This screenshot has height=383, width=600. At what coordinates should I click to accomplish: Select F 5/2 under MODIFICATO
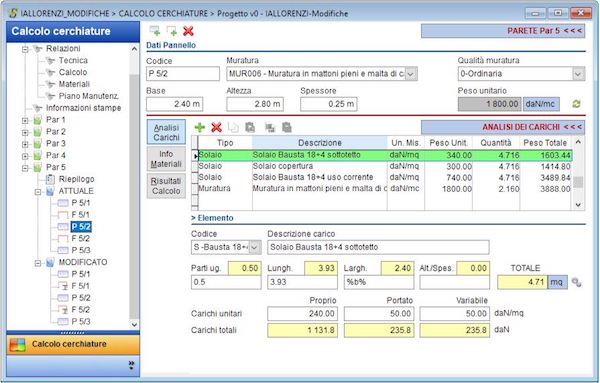[81, 310]
